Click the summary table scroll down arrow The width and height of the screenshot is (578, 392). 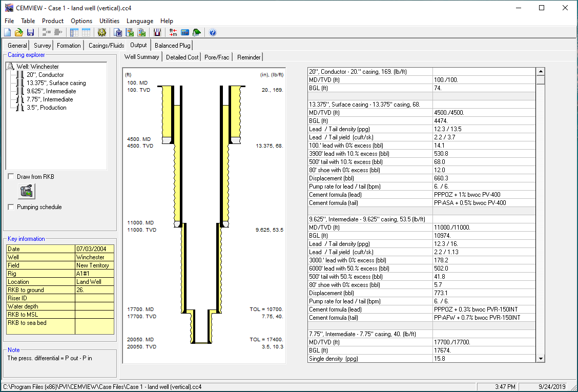coord(540,358)
